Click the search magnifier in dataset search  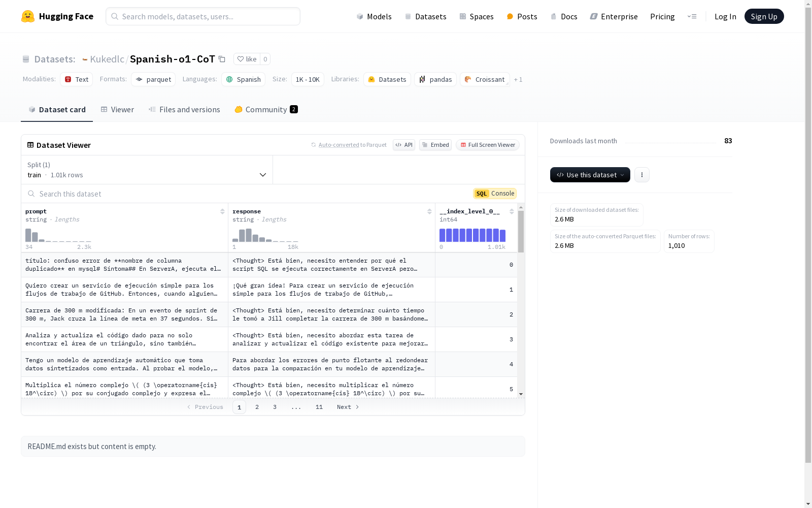[x=31, y=194]
